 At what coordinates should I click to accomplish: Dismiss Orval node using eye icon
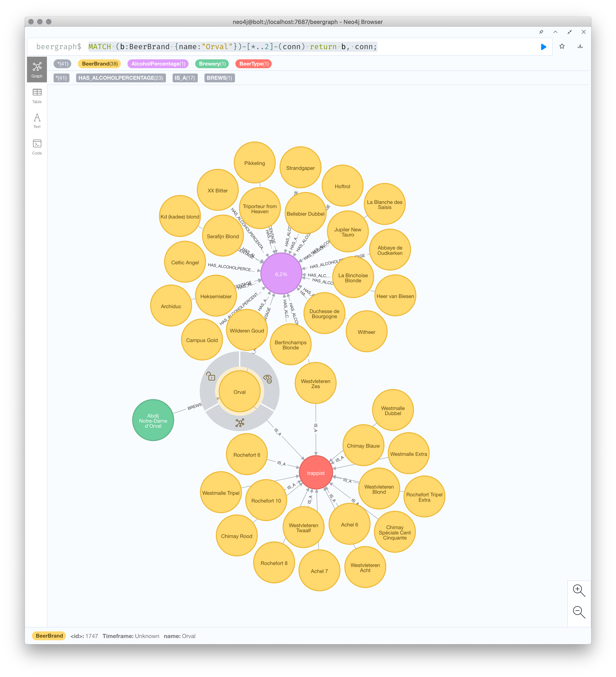[268, 379]
